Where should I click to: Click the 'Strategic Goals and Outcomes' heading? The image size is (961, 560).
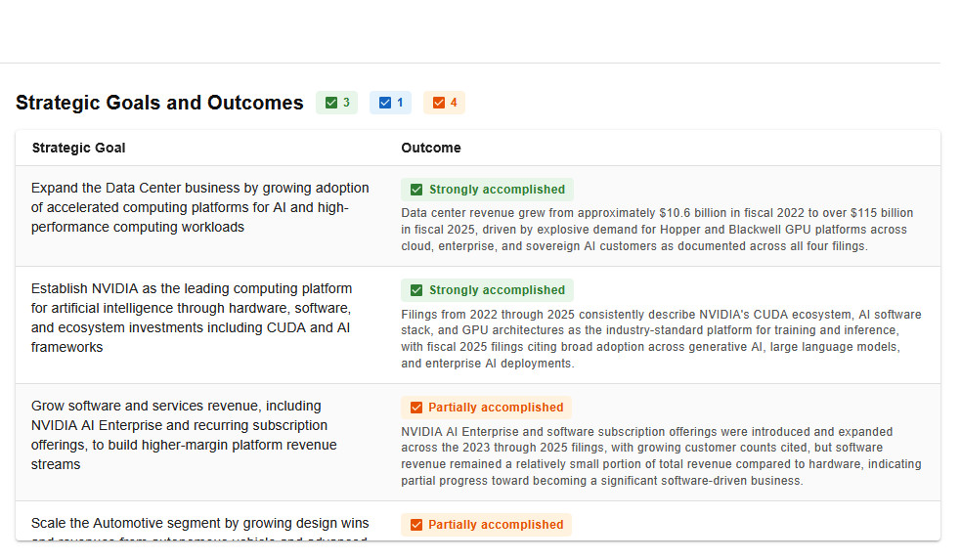coord(159,103)
